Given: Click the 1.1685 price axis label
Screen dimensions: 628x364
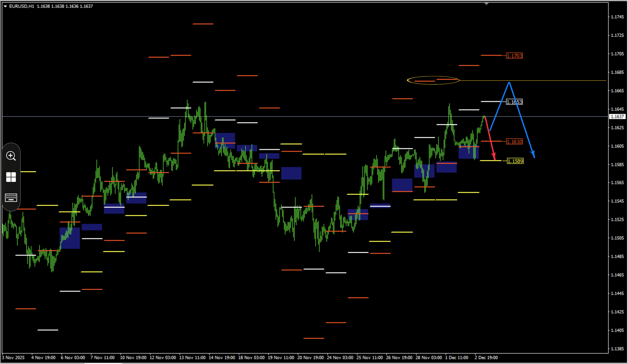Looking at the screenshot, I should (x=617, y=72).
